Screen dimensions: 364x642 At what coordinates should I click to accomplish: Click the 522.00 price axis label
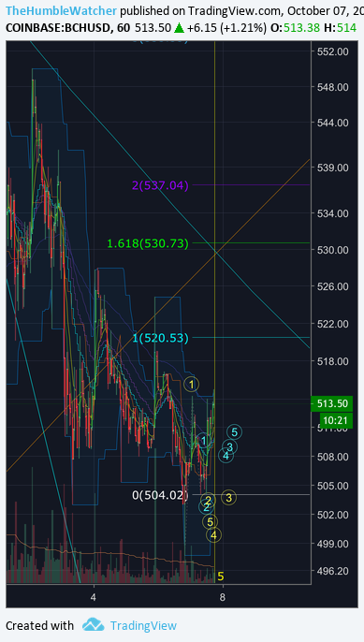coord(333,324)
